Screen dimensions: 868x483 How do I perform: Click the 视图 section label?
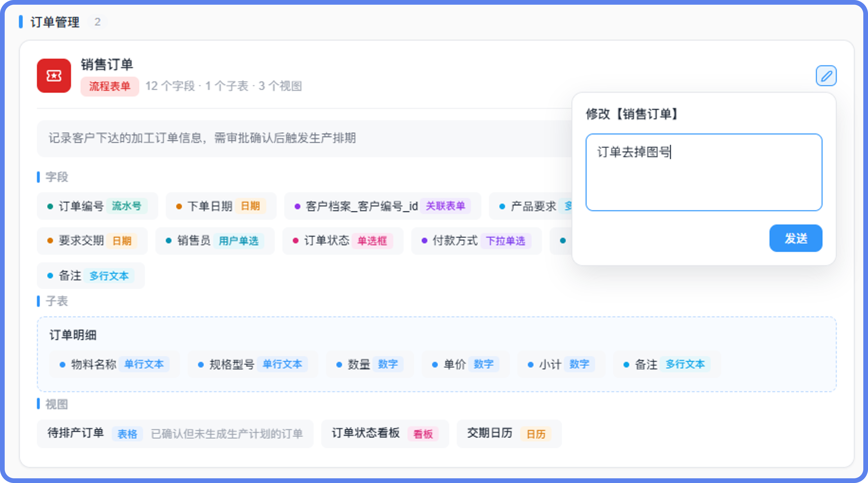(x=57, y=404)
